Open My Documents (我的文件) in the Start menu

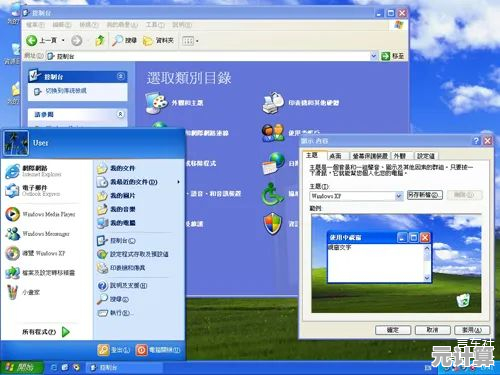(116, 168)
